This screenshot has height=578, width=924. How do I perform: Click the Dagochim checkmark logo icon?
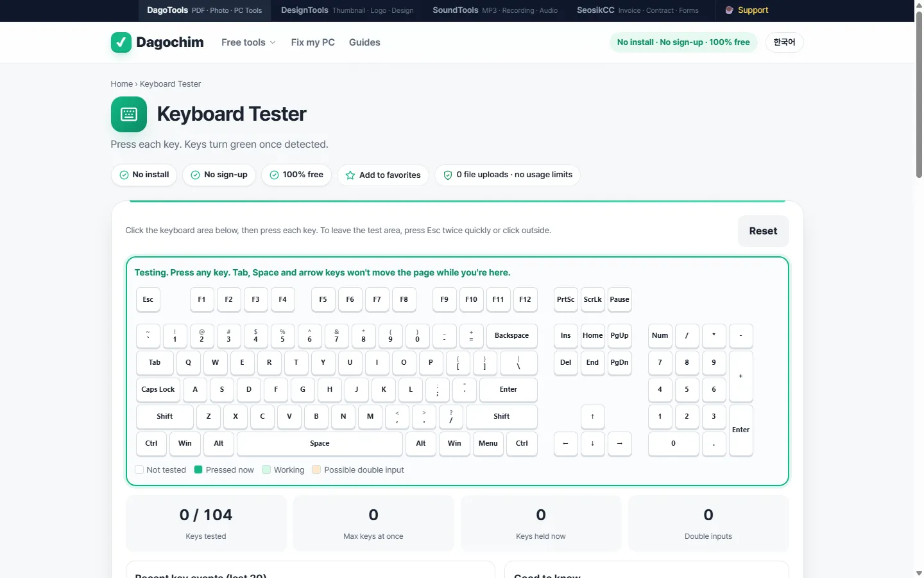(121, 42)
